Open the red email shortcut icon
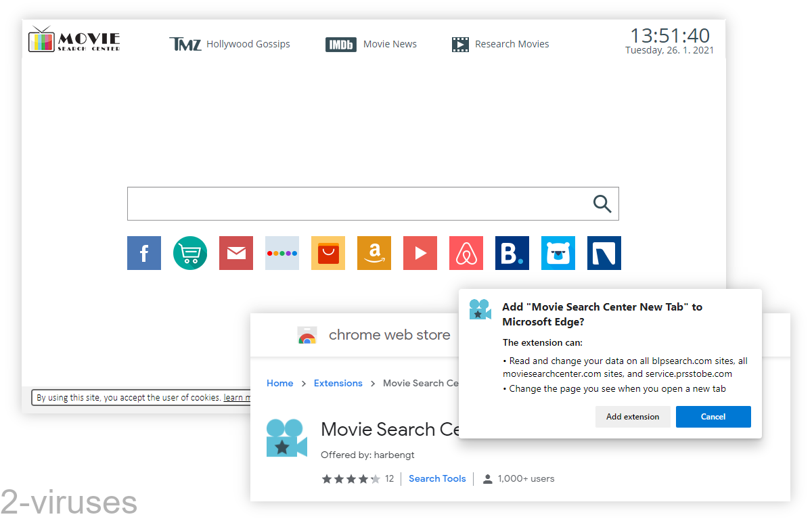The width and height of the screenshot is (812, 521). (x=235, y=253)
